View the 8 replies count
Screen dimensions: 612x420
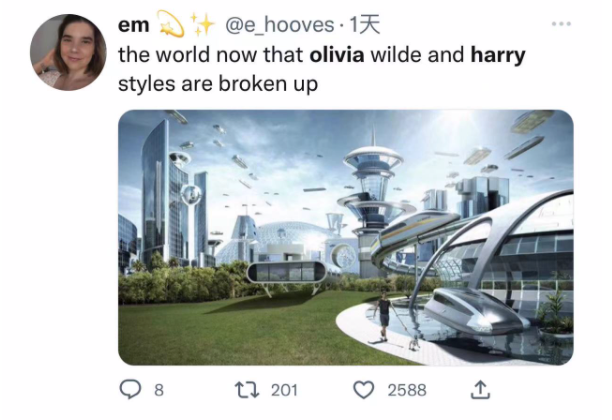pos(158,390)
